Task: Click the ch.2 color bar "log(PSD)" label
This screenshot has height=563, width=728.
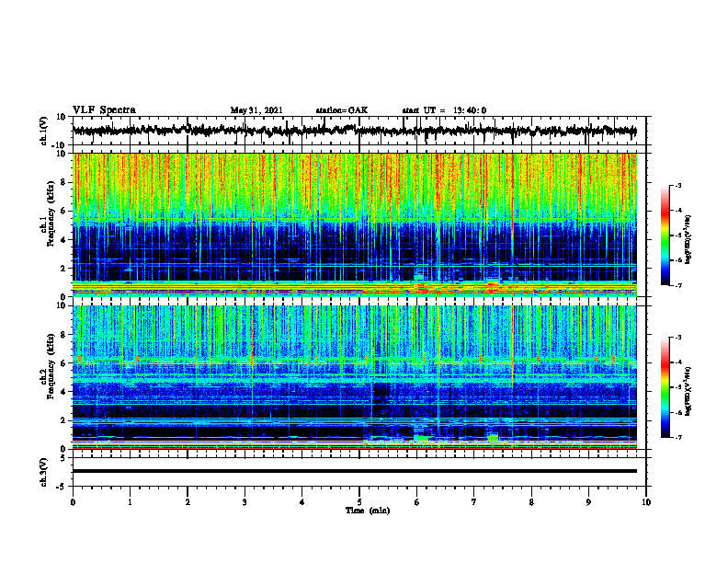Action: pyautogui.click(x=688, y=391)
